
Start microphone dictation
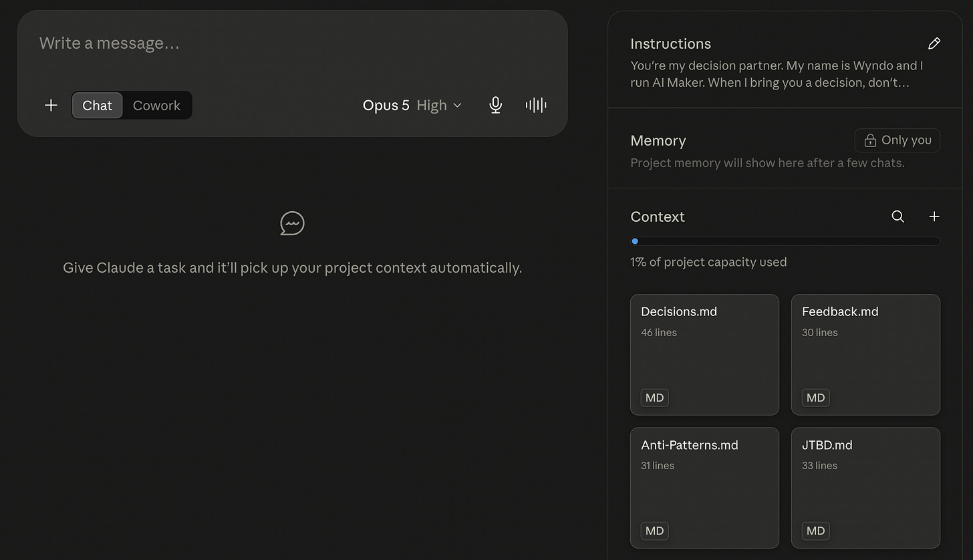(x=495, y=105)
